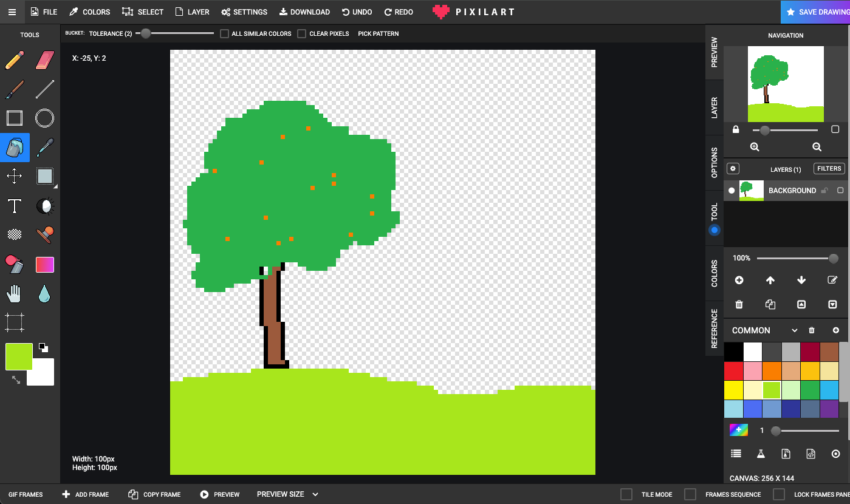The image size is (850, 504).
Task: Select the Eraser tool
Action: 44,60
